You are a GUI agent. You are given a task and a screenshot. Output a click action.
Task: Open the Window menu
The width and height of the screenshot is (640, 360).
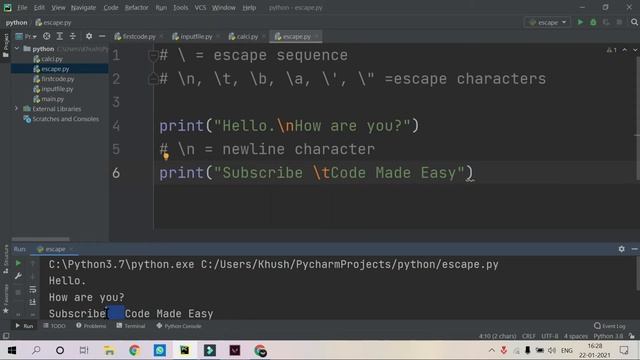[224, 7]
